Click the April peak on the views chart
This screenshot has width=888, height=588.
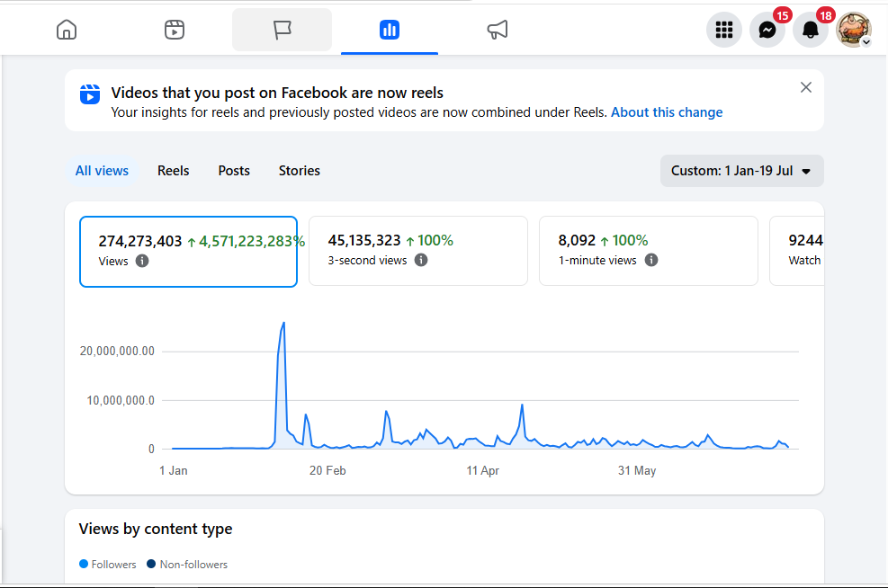coord(522,405)
